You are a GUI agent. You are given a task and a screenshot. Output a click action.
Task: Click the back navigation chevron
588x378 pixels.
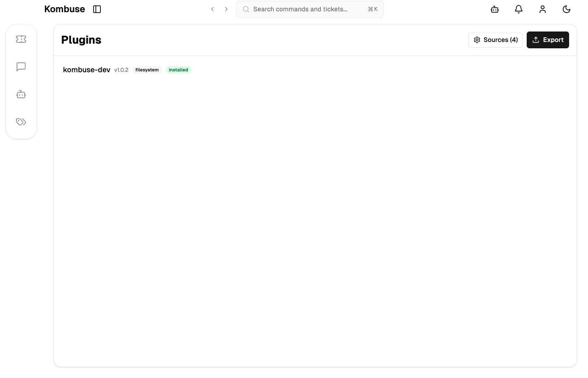(x=213, y=9)
